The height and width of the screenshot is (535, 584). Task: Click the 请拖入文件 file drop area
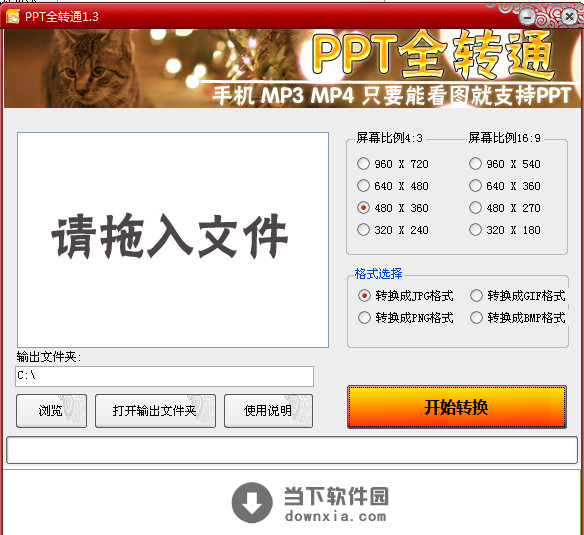coord(173,240)
